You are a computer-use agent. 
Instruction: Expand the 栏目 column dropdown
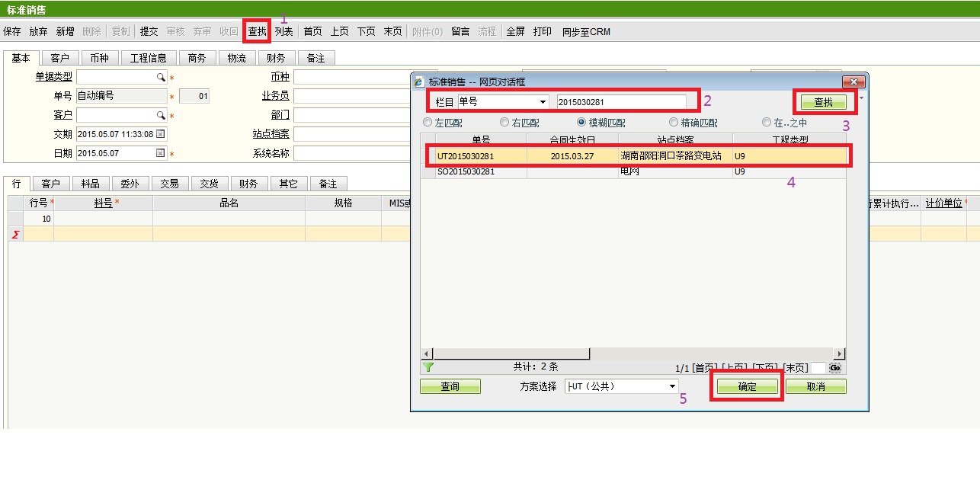543,102
